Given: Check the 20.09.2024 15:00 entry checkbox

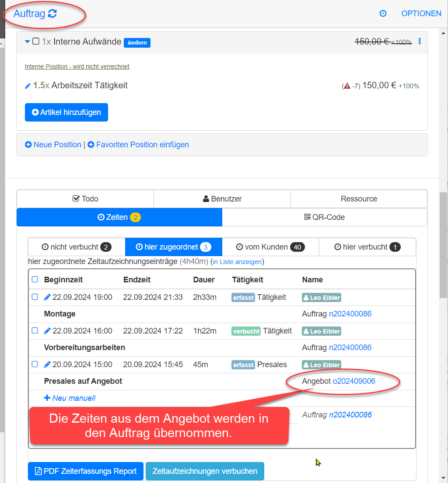Looking at the screenshot, I should 35,364.
